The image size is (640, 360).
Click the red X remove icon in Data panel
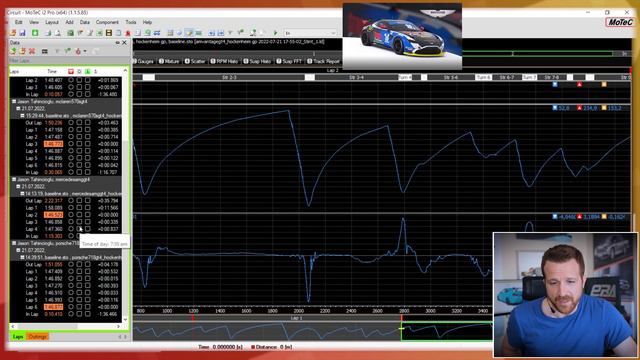pyautogui.click(x=32, y=51)
